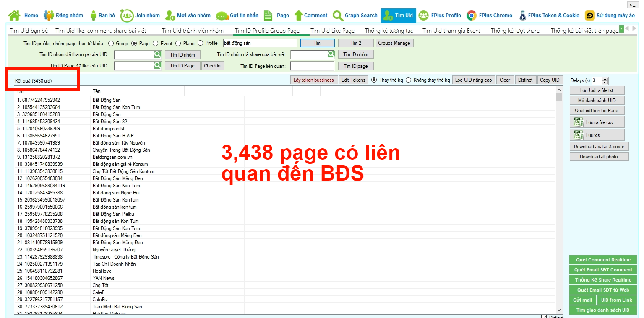Open the Đăng nhóm tool
The width and height of the screenshot is (644, 318).
pyautogui.click(x=63, y=16)
